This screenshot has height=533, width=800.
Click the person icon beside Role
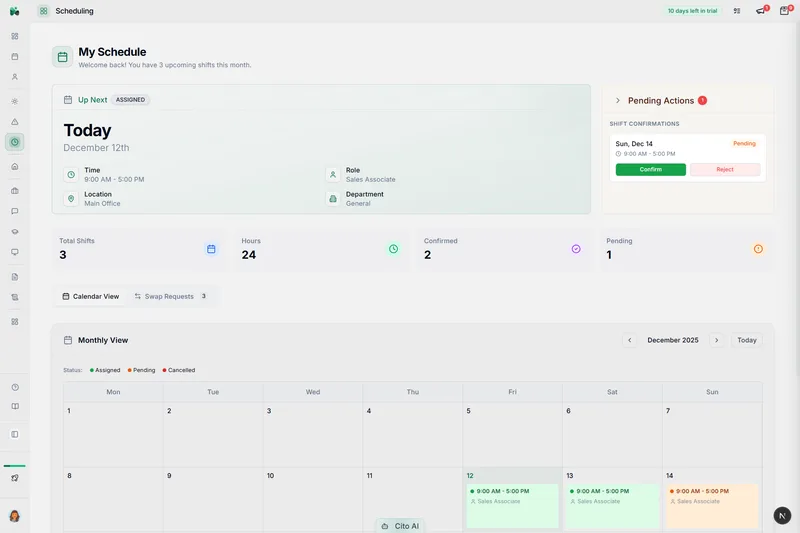pos(333,174)
